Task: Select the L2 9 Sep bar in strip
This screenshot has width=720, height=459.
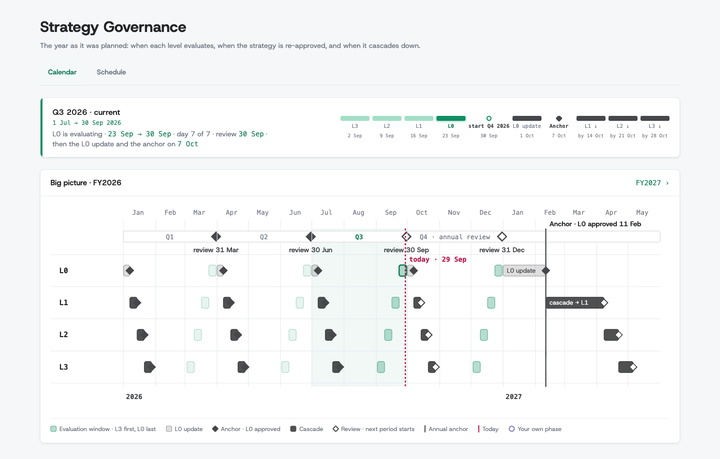Action: pos(387,118)
